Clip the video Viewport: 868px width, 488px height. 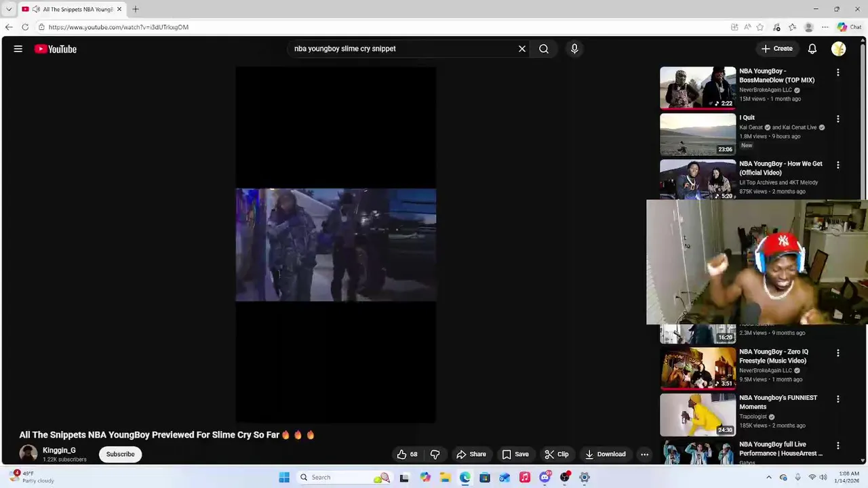tap(557, 454)
